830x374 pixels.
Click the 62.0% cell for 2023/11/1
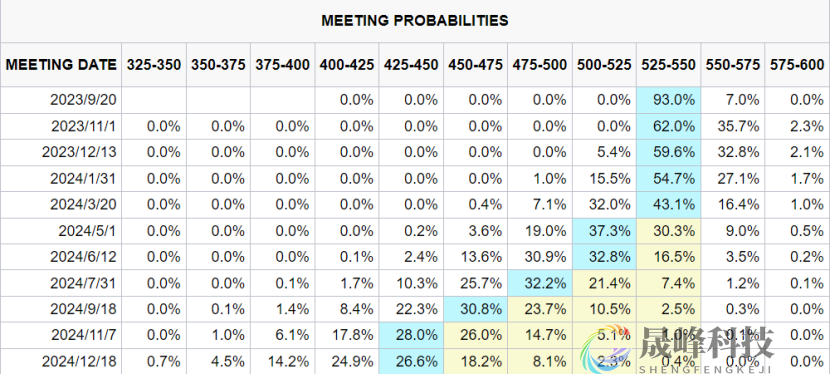click(669, 126)
